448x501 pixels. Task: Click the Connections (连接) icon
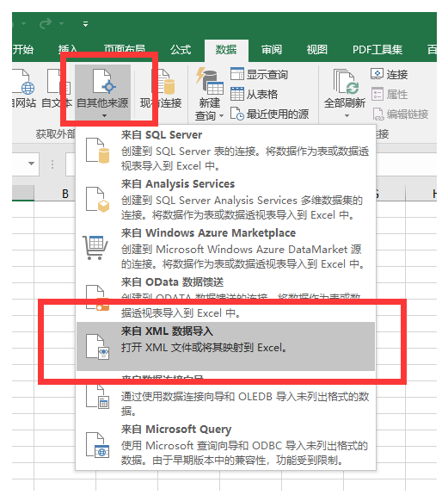377,73
